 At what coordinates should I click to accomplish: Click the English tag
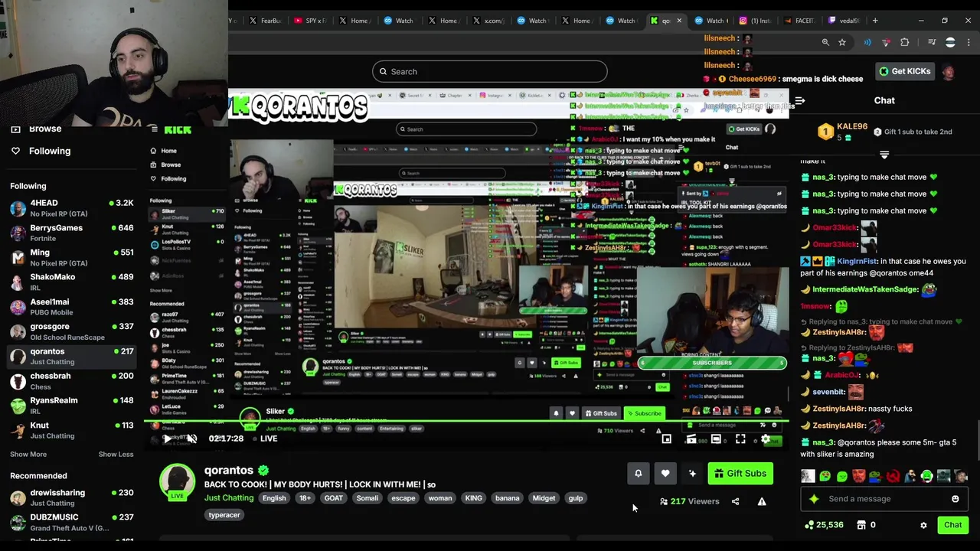click(x=274, y=498)
